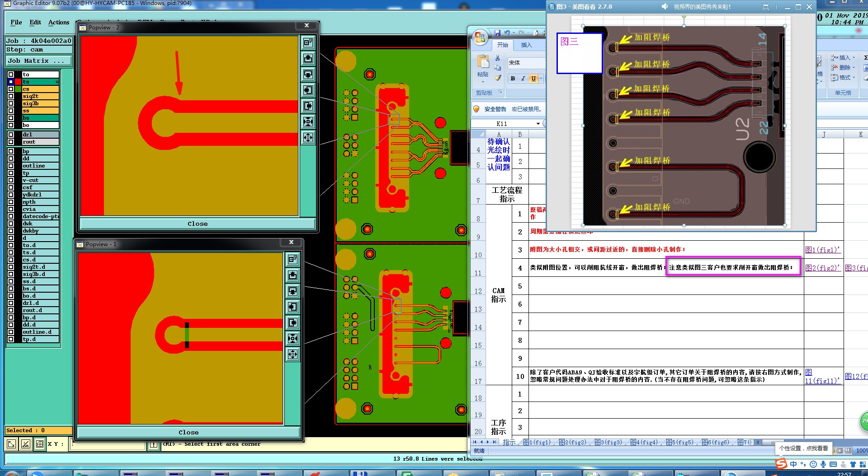Image resolution: width=868 pixels, height=476 pixels.
Task: Toggle the 'bs' layer checkbox
Action: click(x=11, y=118)
